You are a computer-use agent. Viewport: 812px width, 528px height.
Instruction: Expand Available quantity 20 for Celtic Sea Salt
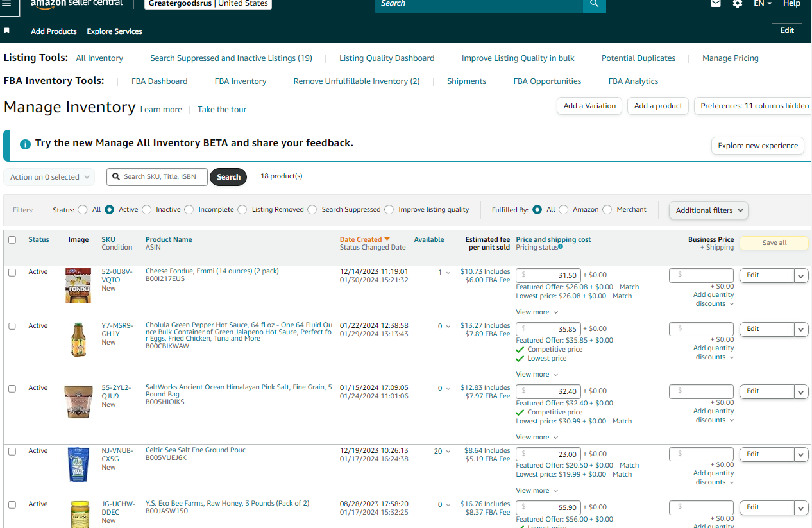[442, 452]
